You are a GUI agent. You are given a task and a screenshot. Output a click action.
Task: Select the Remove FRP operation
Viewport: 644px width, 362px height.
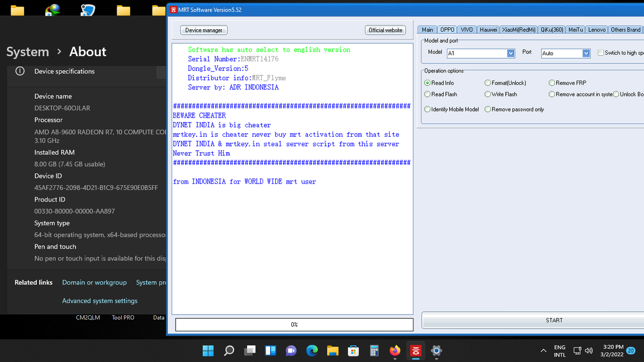point(552,82)
